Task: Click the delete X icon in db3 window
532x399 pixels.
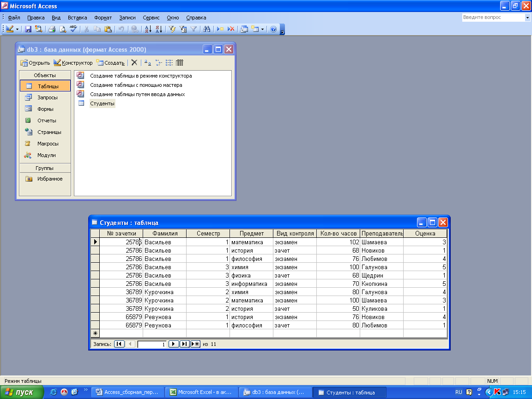Action: click(134, 63)
